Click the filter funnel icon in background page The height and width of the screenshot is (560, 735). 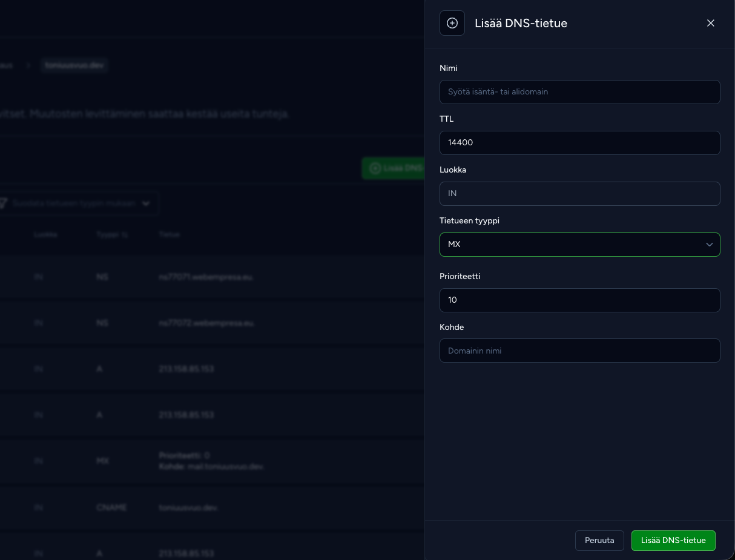pos(3,203)
